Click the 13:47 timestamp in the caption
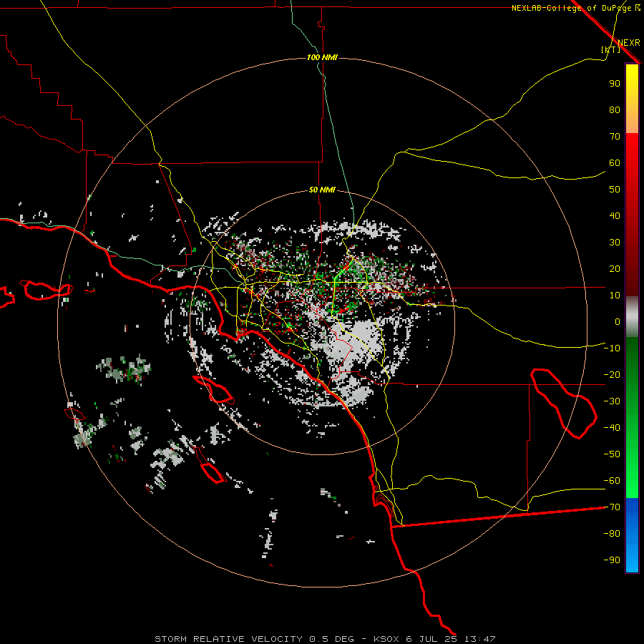This screenshot has width=644, height=644. point(479,639)
